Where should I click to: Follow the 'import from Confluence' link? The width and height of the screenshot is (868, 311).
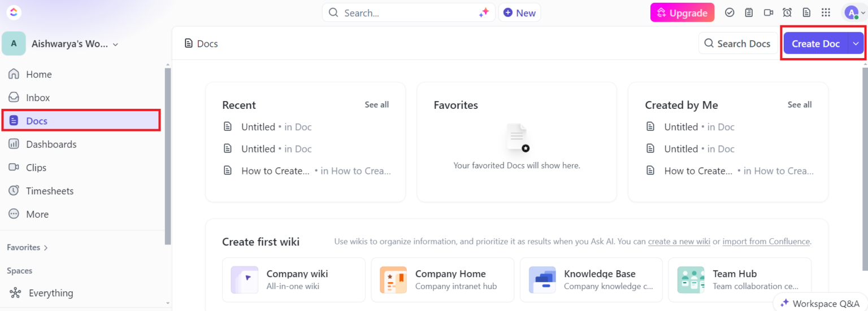[766, 242]
